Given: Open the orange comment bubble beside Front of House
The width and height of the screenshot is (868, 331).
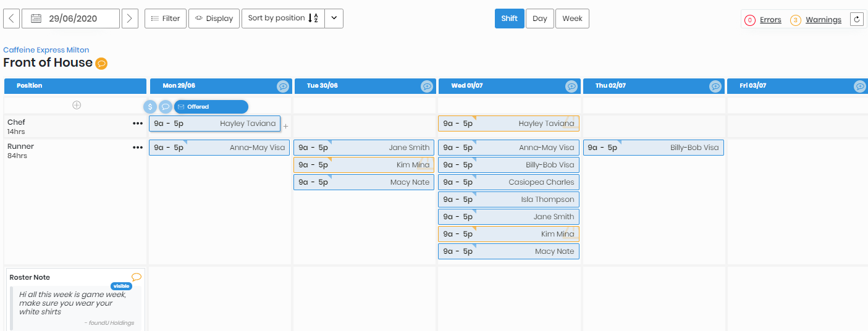Looking at the screenshot, I should [x=101, y=64].
